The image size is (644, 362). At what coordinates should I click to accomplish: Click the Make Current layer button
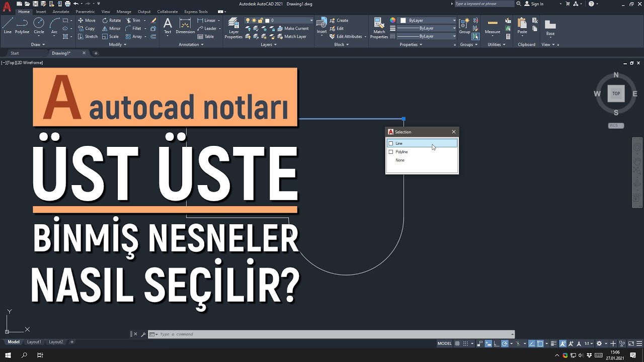pyautogui.click(x=293, y=29)
